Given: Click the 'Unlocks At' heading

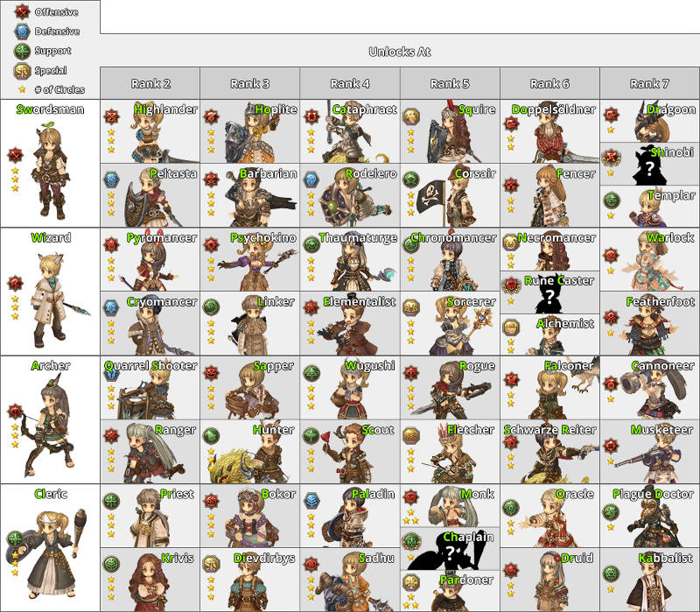Looking at the screenshot, I should tap(400, 52).
